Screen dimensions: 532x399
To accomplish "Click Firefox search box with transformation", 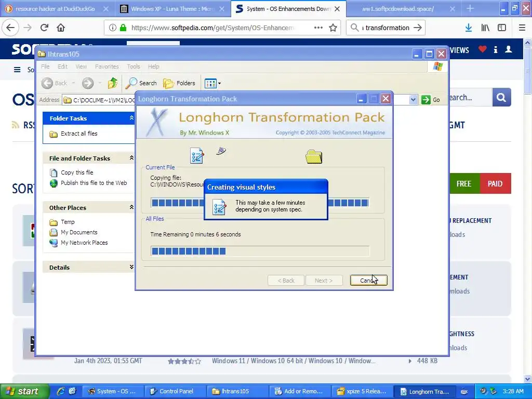I will point(385,28).
